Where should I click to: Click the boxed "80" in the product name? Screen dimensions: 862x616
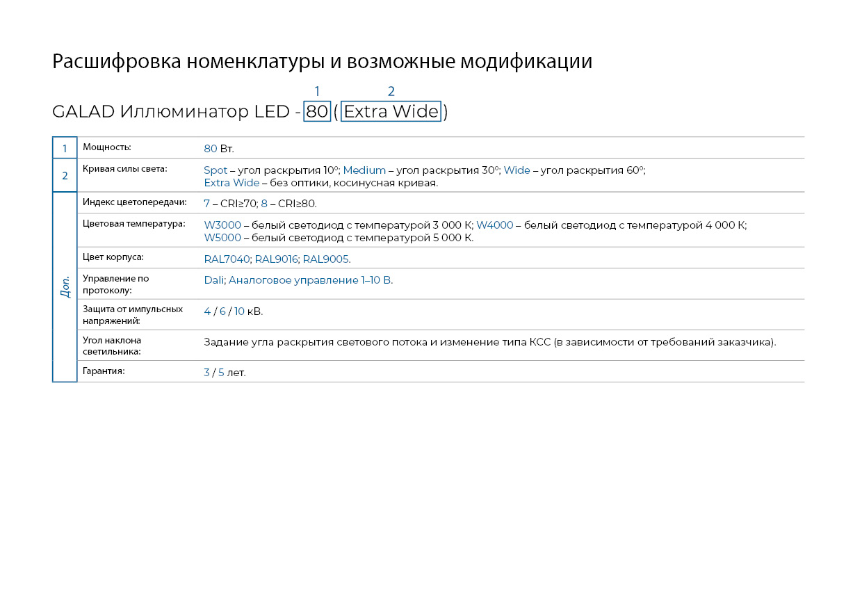[x=317, y=111]
